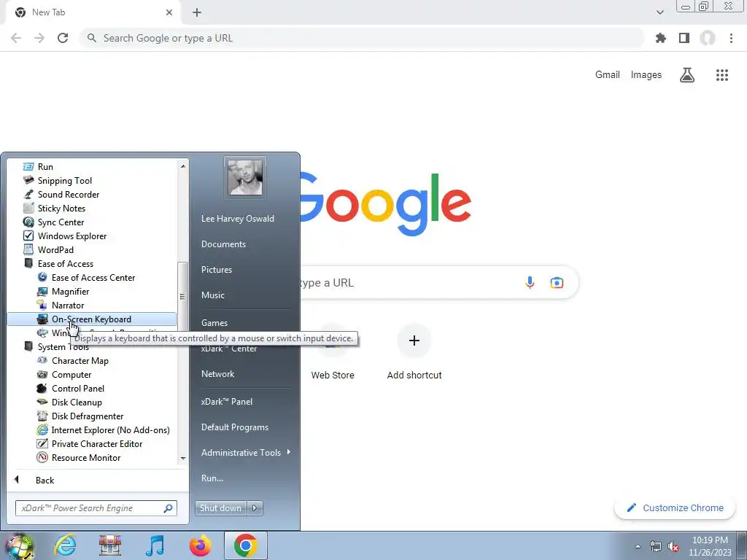Show hidden tray icons
The height and width of the screenshot is (560, 747).
[638, 546]
